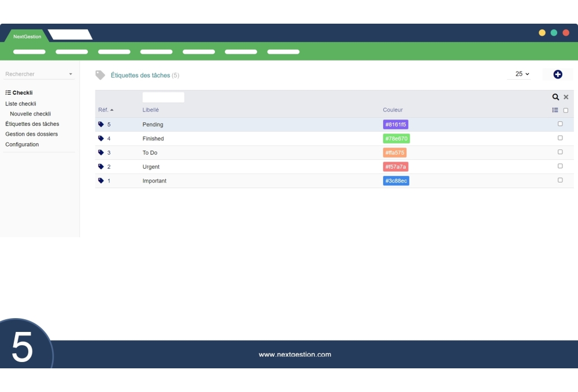Viewport: 578px width, 392px height.
Task: Open Gestion des dossiers in the sidebar
Action: coord(31,134)
